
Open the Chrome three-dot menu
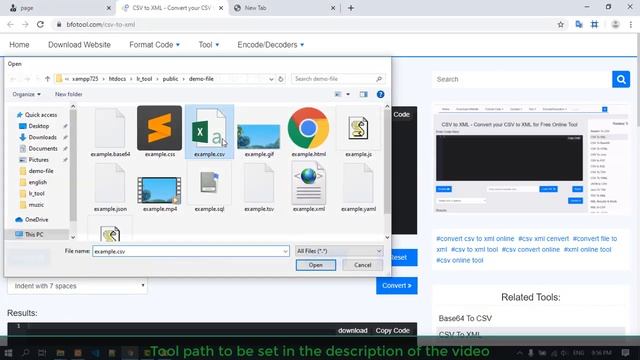631,24
